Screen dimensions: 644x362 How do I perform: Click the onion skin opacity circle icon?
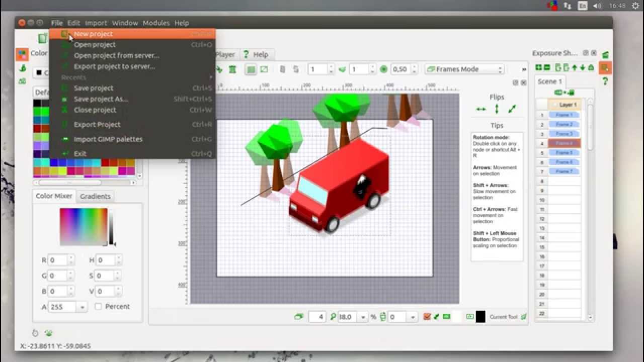[x=384, y=69]
